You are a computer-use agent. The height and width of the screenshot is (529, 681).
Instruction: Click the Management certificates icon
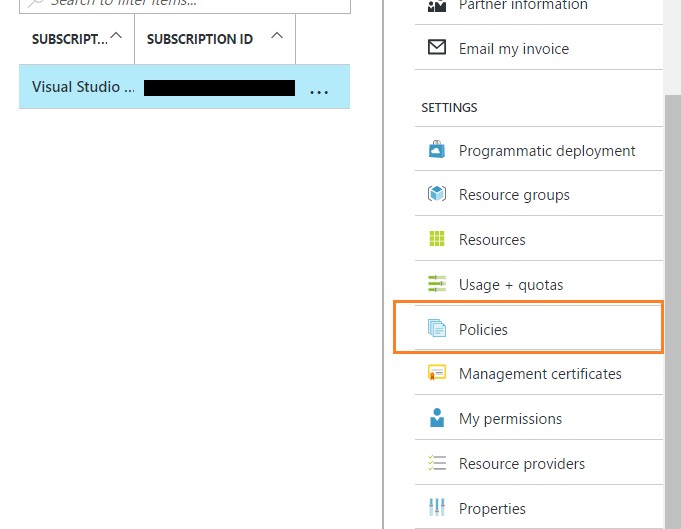click(436, 373)
